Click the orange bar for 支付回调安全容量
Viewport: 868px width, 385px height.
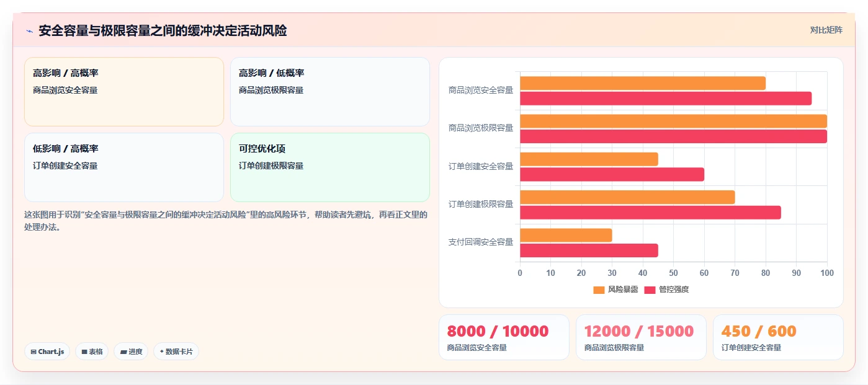pyautogui.click(x=566, y=236)
